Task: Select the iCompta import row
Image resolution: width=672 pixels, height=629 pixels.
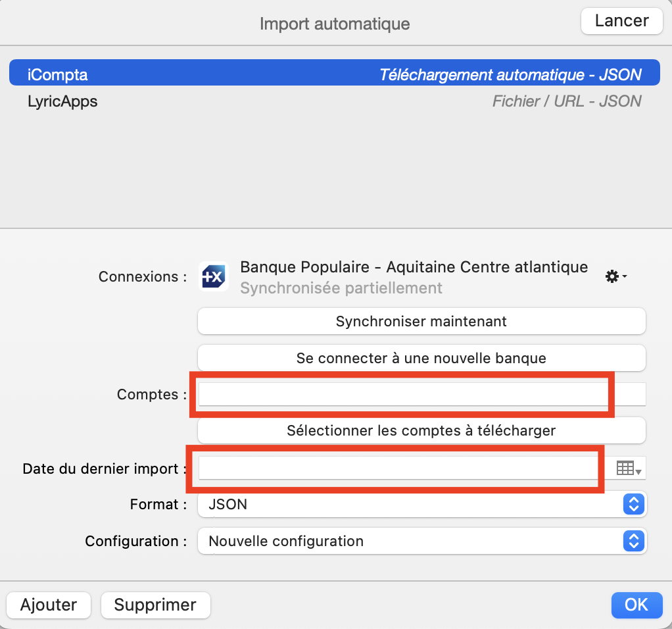Action: tap(334, 72)
